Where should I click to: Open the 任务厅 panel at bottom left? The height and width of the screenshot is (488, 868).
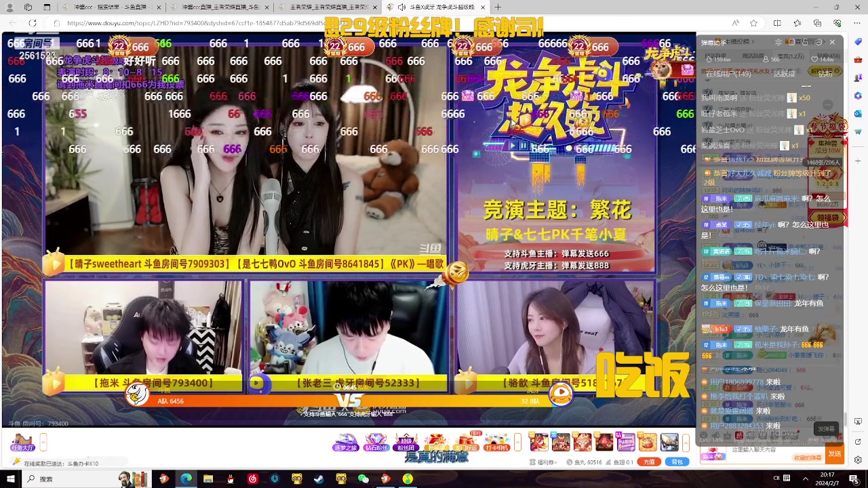tap(22, 446)
